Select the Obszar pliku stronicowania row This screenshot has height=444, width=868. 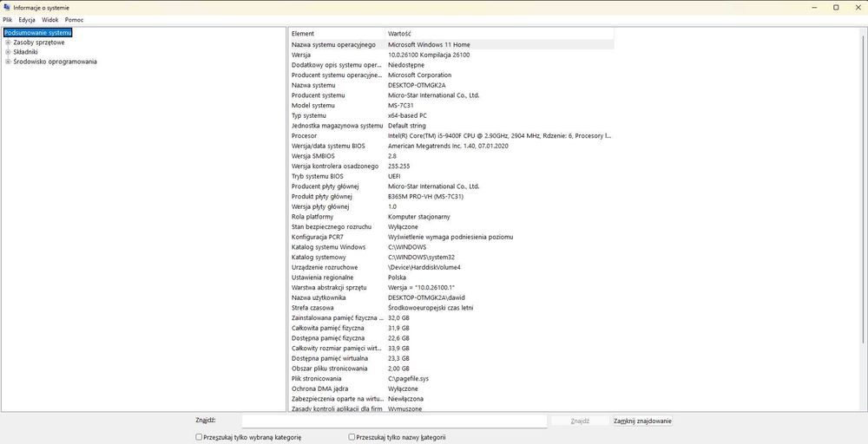[451, 369]
